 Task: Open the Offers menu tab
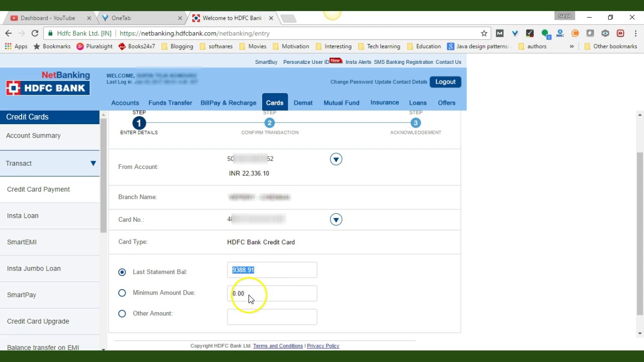click(446, 103)
